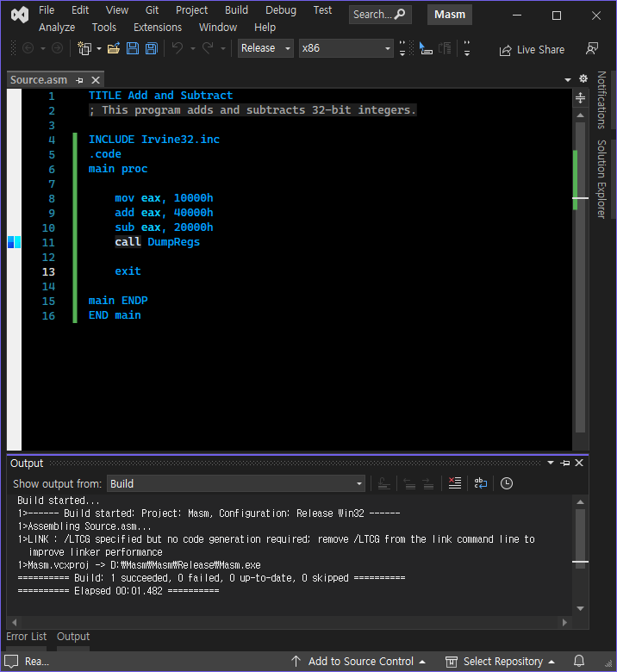Open the Extensions menu
This screenshot has width=617, height=672.
point(158,27)
